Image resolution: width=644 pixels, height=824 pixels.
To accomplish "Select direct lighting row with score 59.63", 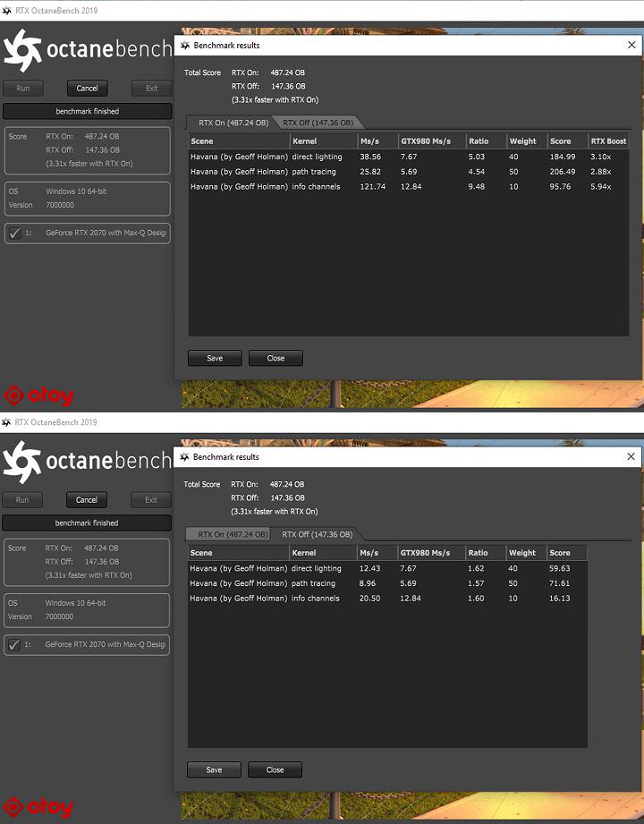I will click(x=387, y=568).
